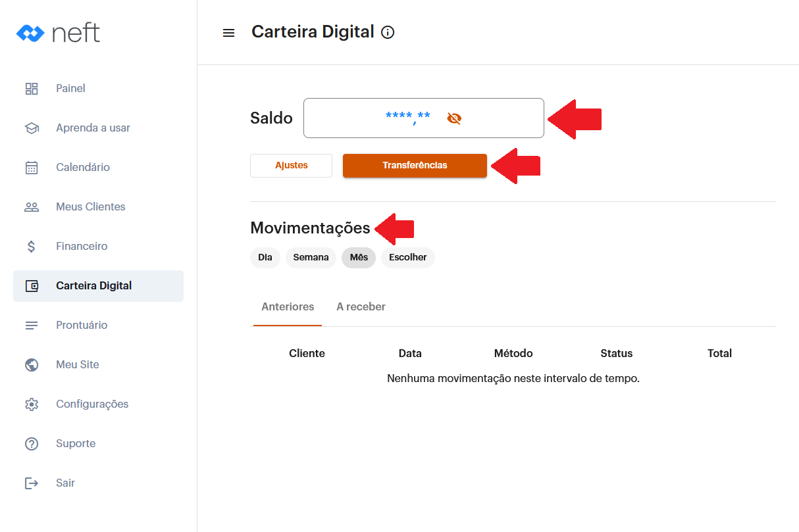The height and width of the screenshot is (532, 799).
Task: Open the Escolher date range chooser
Action: [407, 258]
